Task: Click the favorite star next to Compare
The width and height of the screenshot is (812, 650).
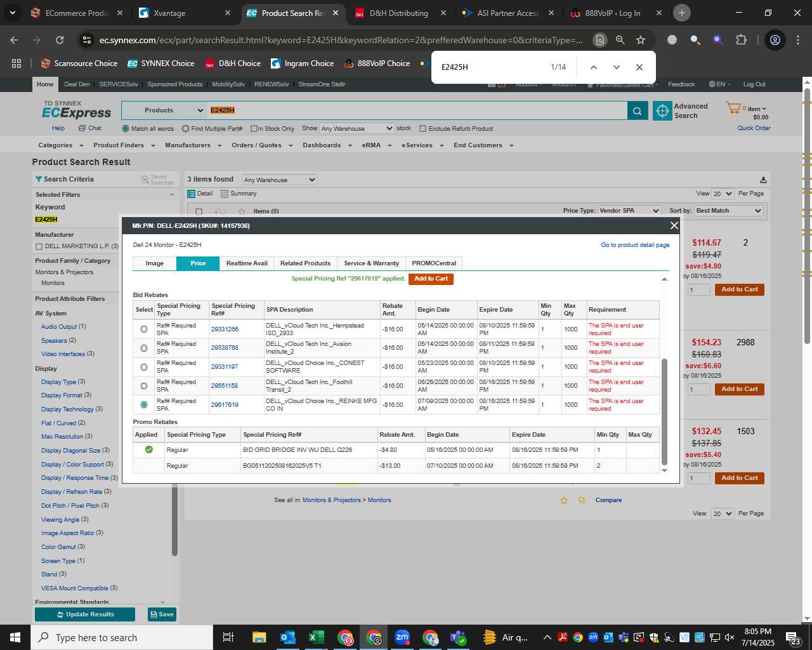Action: [x=564, y=500]
